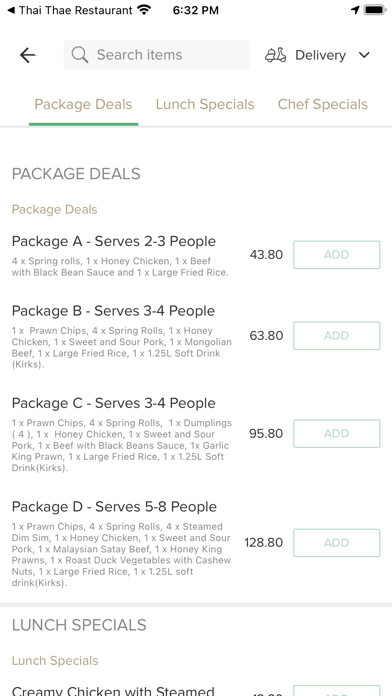This screenshot has width=392, height=696.
Task: Tap the back arrow icon
Action: [x=28, y=55]
